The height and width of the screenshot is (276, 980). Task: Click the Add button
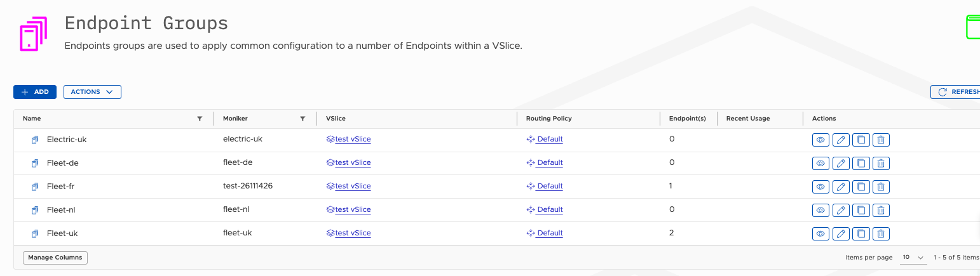(35, 92)
